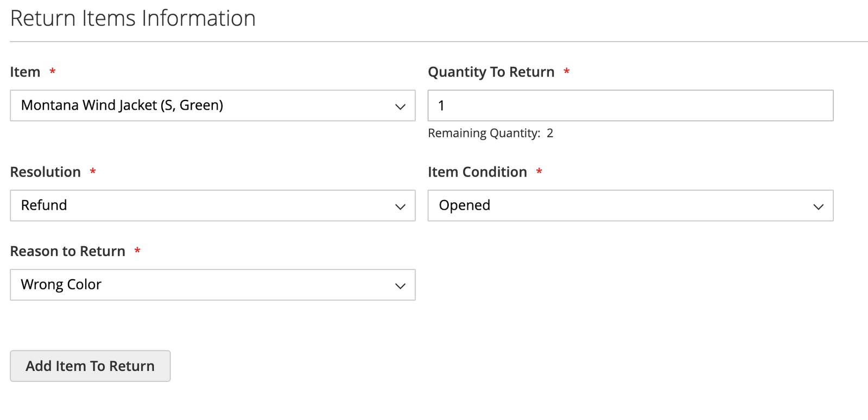Click the Remaining Quantity note text

pyautogui.click(x=491, y=133)
